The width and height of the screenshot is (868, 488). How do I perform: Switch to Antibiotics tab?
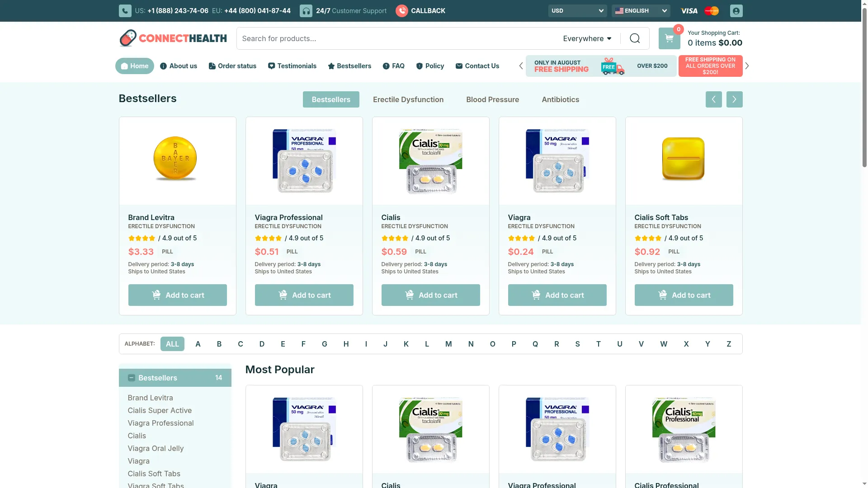click(561, 99)
